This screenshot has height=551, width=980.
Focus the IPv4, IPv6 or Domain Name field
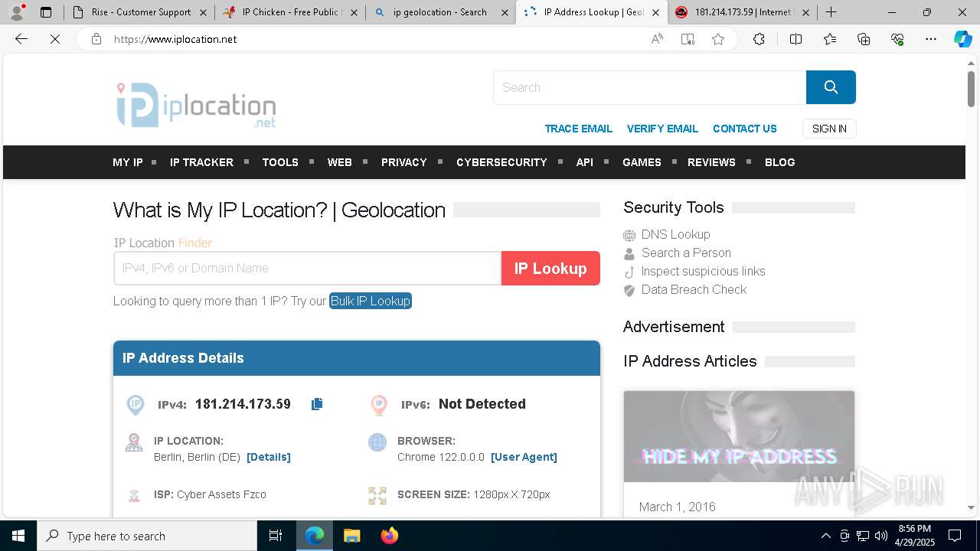coord(307,269)
